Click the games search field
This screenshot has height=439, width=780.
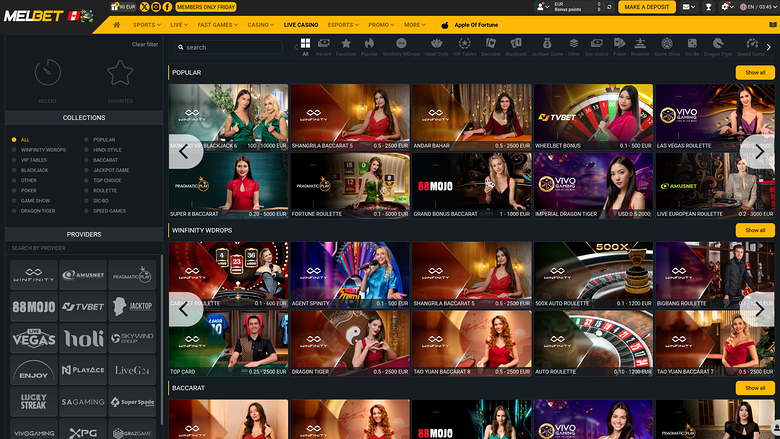pyautogui.click(x=229, y=47)
